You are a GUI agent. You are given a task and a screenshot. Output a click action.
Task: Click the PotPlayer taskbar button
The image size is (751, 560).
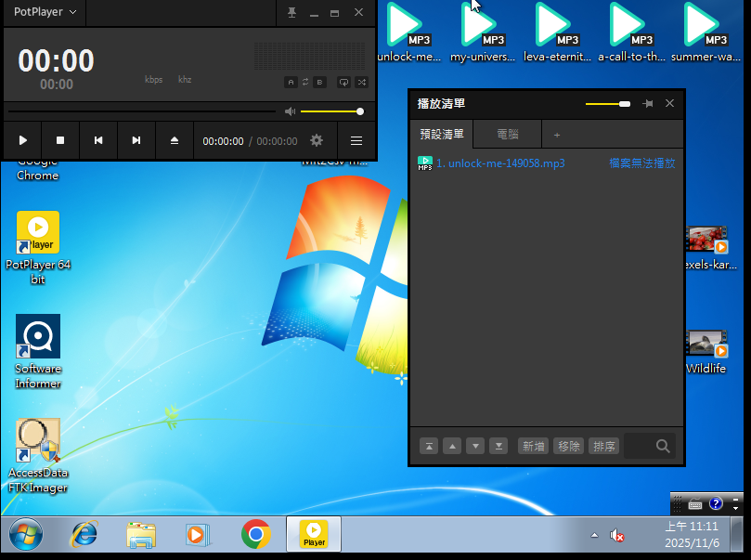[x=314, y=534]
